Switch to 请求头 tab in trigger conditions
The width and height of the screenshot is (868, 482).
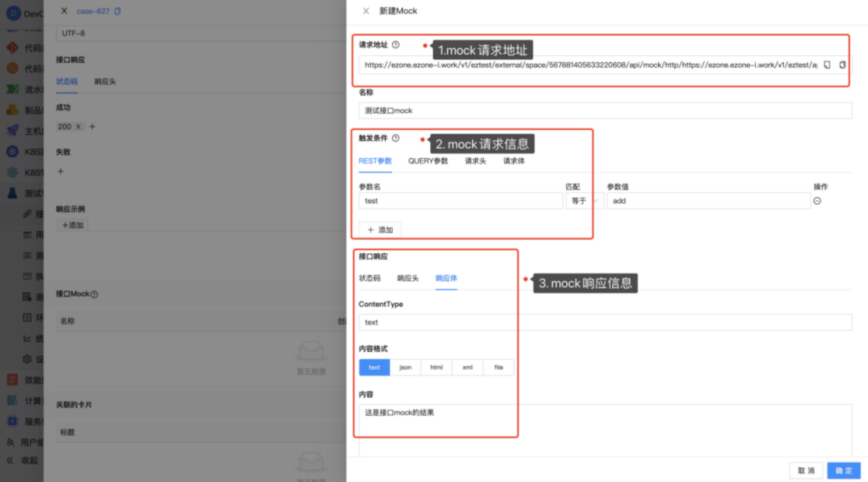tap(475, 161)
